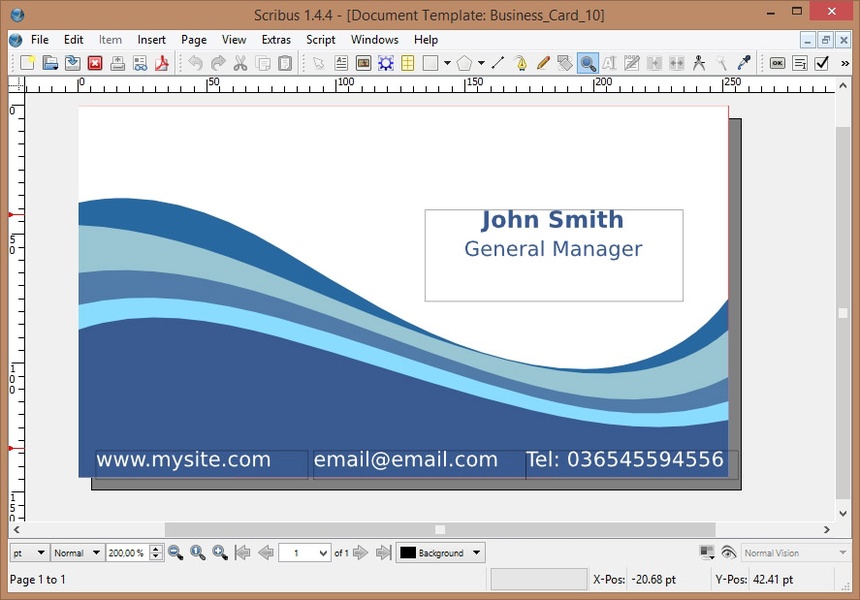Screen dimensions: 860x600
Task: Pick the Bezier Curve pen tool
Action: (x=521, y=63)
